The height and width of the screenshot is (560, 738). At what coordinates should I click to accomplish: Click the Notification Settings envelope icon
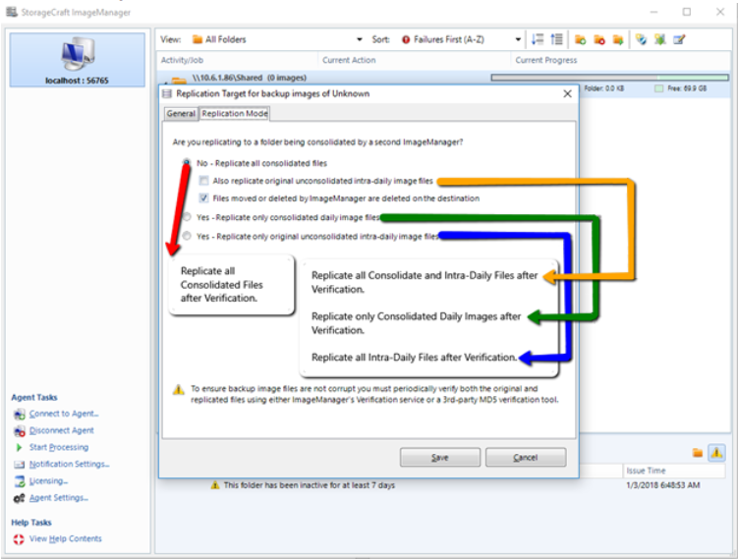(20, 465)
